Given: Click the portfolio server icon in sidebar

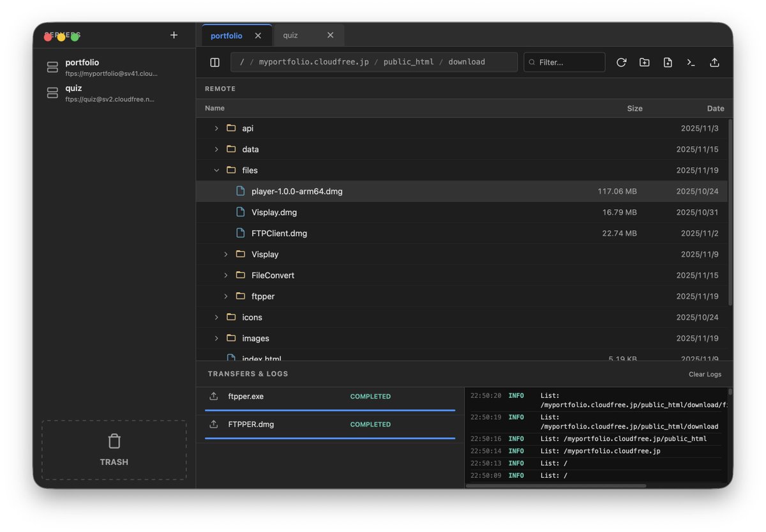Looking at the screenshot, I should (52, 67).
